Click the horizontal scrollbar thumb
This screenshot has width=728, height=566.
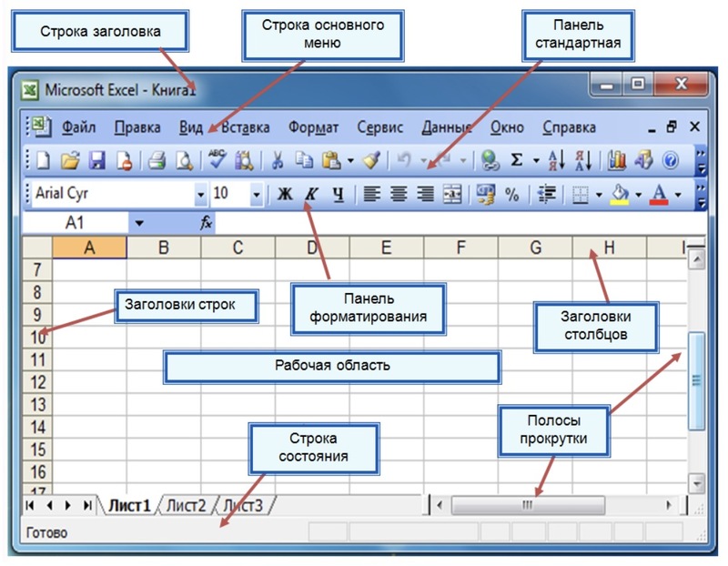point(528,505)
